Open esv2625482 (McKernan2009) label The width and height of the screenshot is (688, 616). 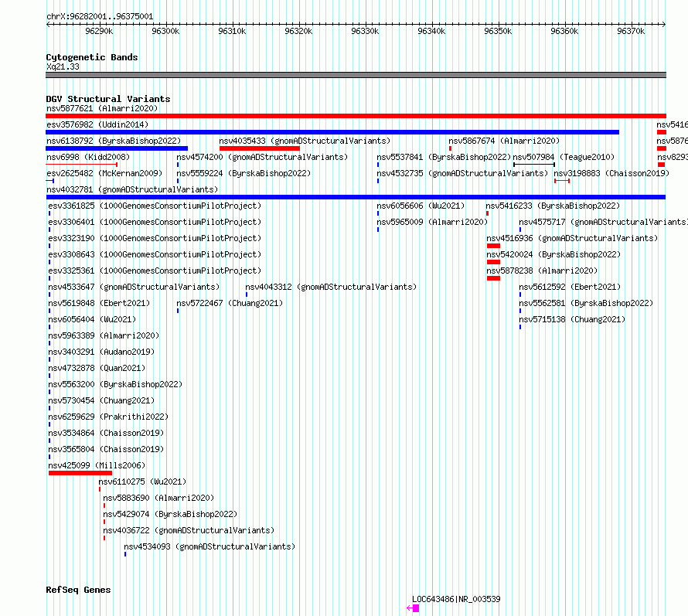(x=104, y=173)
